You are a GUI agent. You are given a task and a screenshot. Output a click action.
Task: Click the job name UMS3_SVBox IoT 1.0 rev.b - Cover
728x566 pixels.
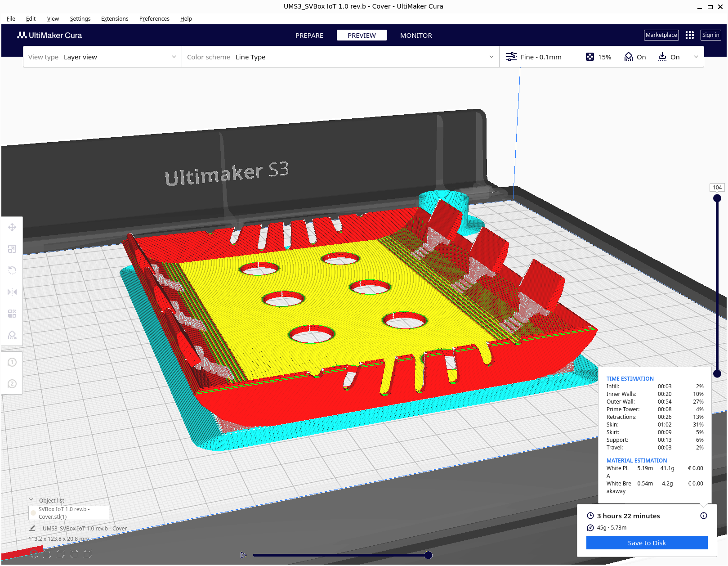coord(85,528)
